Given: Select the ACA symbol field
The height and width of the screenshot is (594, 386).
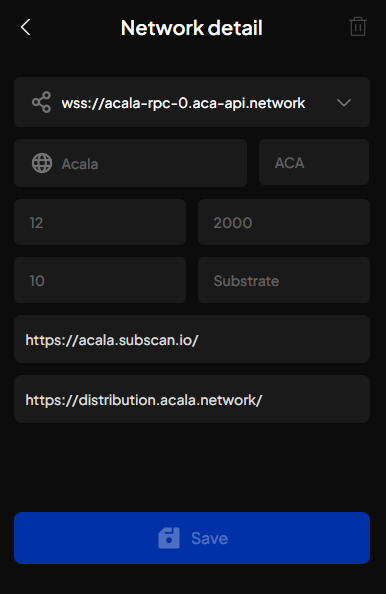Looking at the screenshot, I should pyautogui.click(x=314, y=162).
